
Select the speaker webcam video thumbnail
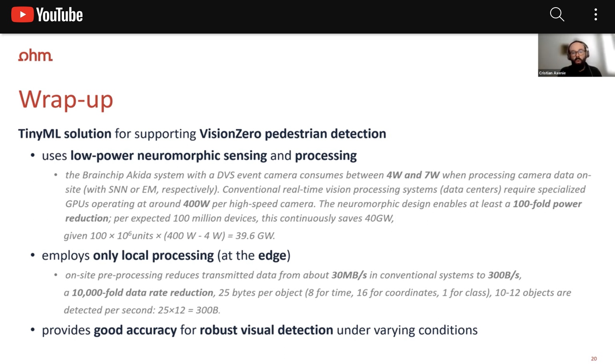576,55
